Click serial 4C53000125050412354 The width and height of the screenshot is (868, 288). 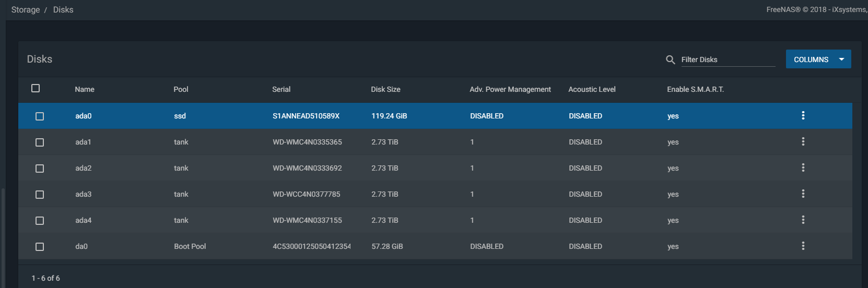tap(312, 246)
